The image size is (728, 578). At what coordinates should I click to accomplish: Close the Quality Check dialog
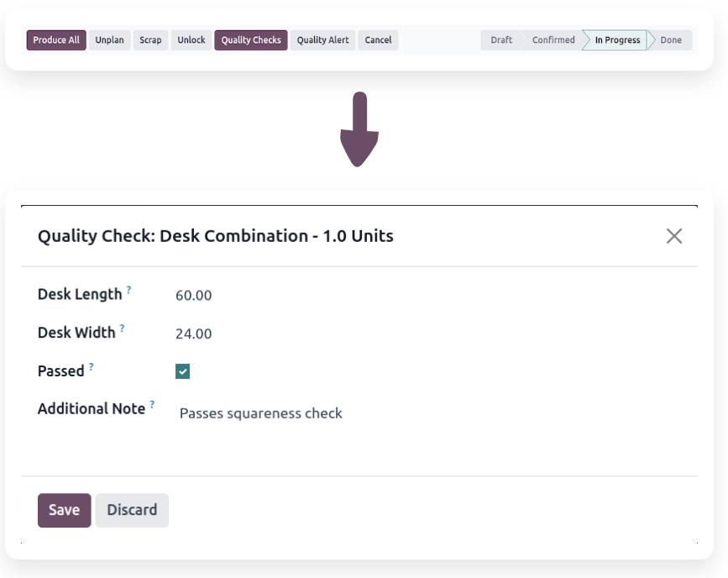[x=673, y=236]
